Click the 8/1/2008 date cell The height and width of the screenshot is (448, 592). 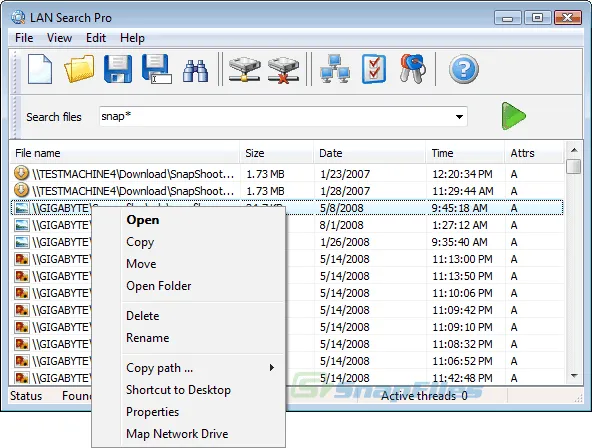(341, 225)
